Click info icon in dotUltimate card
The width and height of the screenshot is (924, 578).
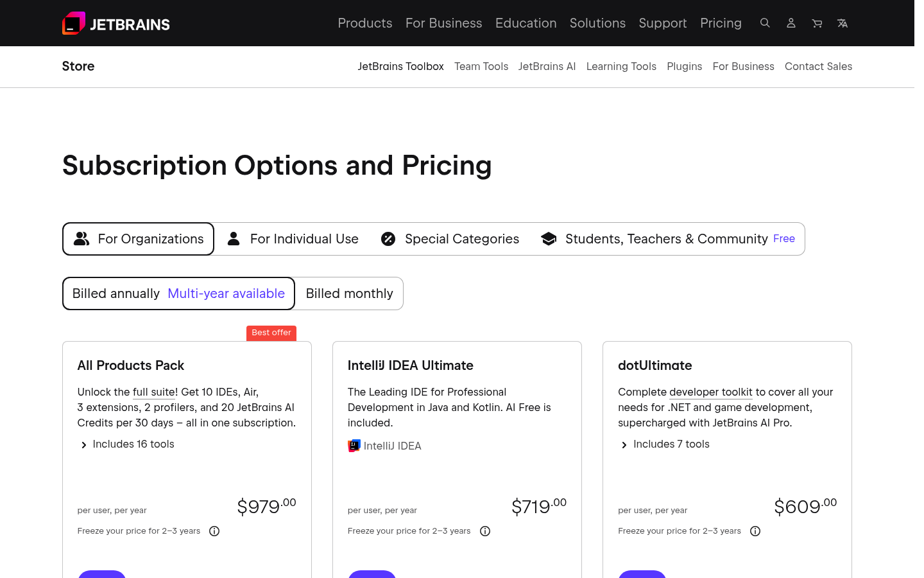coord(755,531)
